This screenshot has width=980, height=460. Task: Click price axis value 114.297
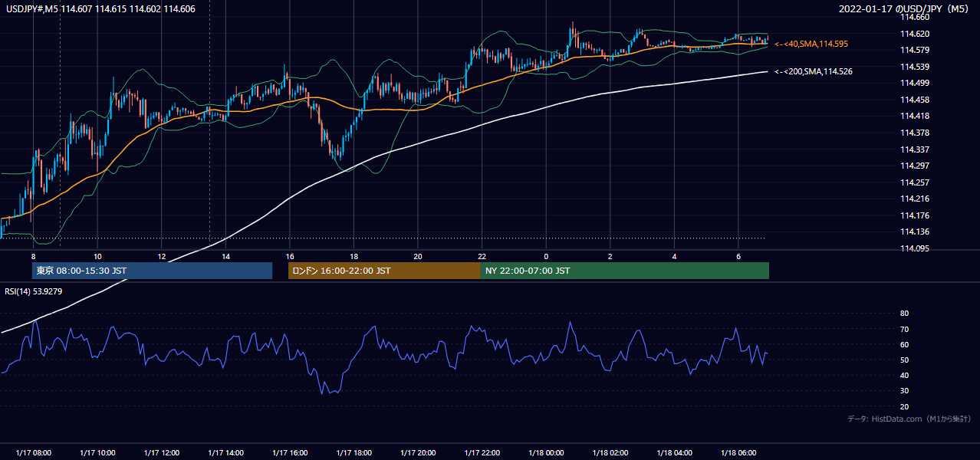tap(916, 166)
